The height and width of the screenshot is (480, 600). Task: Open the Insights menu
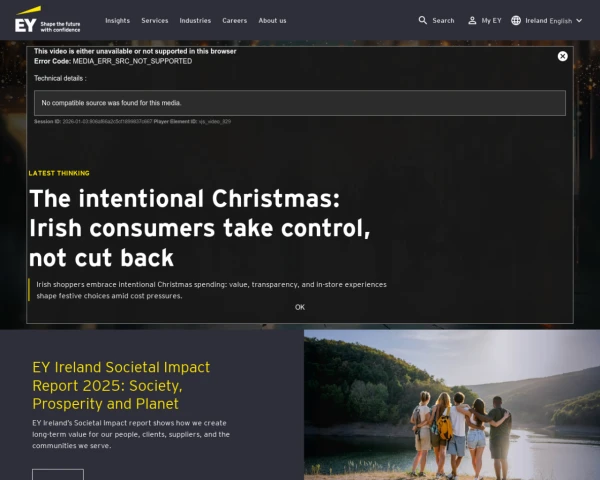click(117, 21)
